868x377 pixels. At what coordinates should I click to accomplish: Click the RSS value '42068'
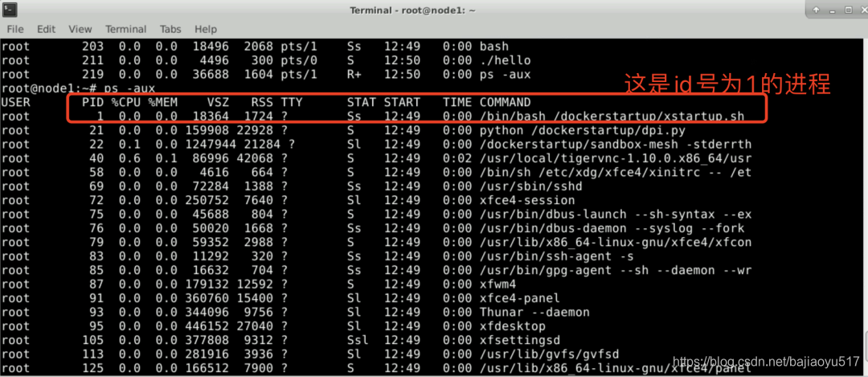point(255,158)
